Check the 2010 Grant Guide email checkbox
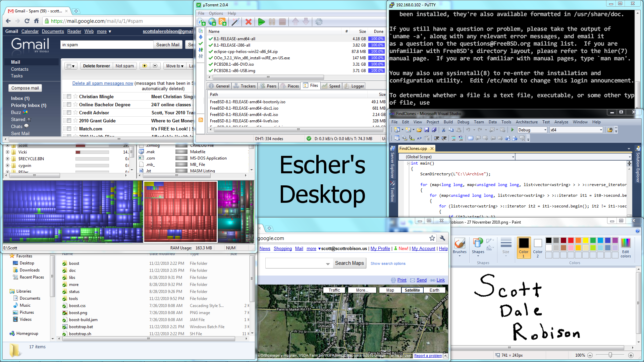Screen dimensions: 644x362 coord(69,121)
